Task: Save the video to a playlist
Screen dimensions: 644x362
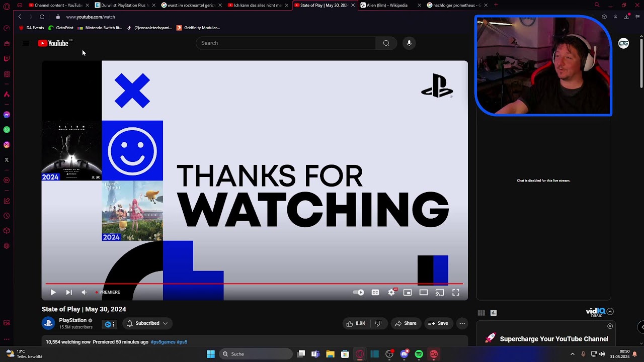Action: point(438,323)
